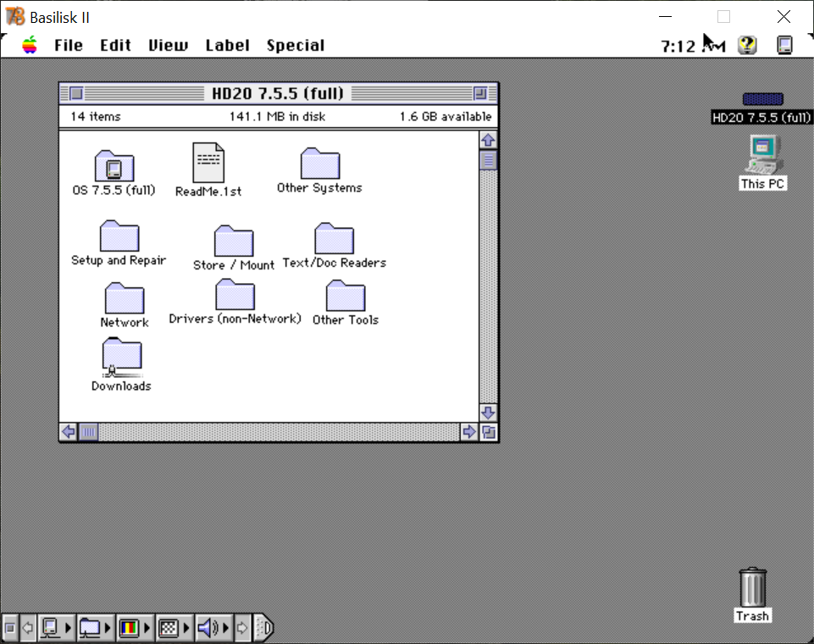The height and width of the screenshot is (644, 814).
Task: Select the Other Systems folder
Action: pos(320,163)
